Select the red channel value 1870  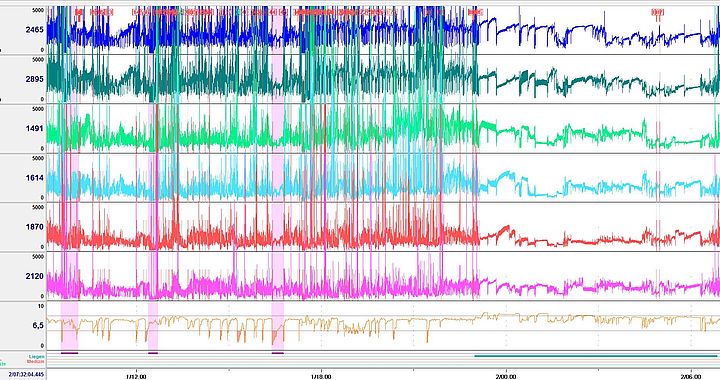coord(34,227)
